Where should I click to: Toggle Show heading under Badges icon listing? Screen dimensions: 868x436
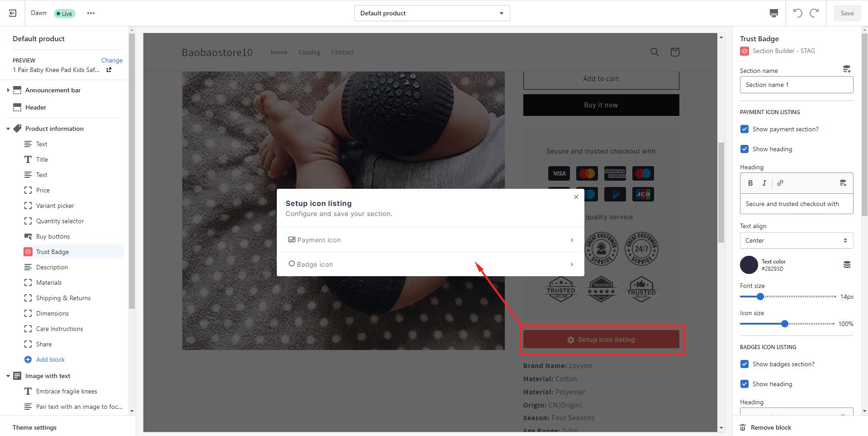point(745,384)
